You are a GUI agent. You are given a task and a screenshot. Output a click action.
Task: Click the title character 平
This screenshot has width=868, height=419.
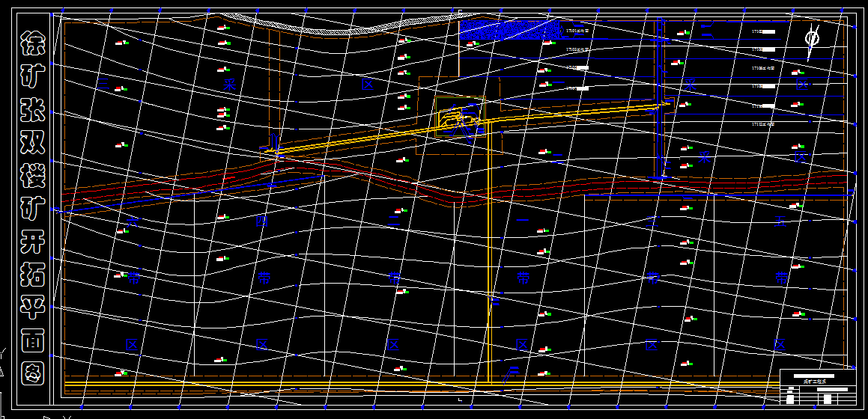(x=32, y=308)
